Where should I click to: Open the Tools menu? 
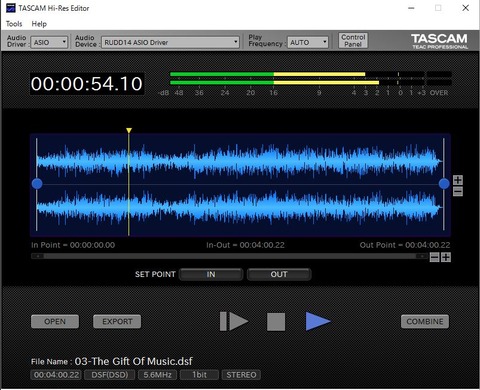click(14, 24)
